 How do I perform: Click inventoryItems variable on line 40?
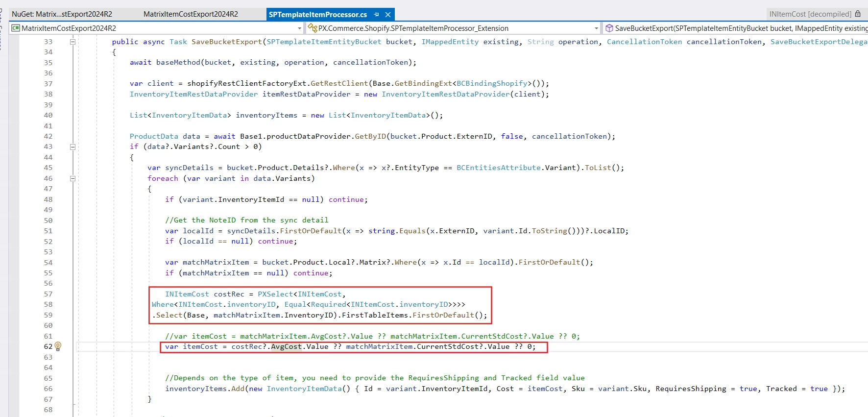(x=266, y=115)
